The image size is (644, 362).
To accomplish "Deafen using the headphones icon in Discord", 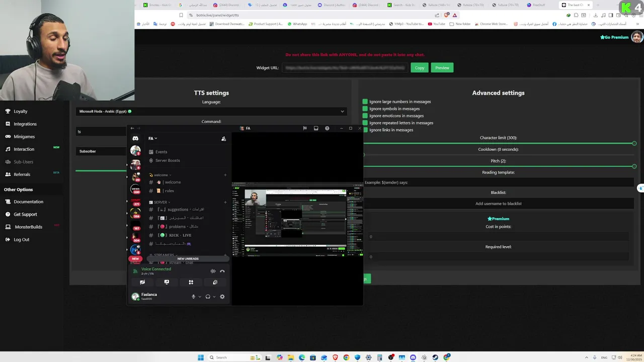I will (208, 297).
